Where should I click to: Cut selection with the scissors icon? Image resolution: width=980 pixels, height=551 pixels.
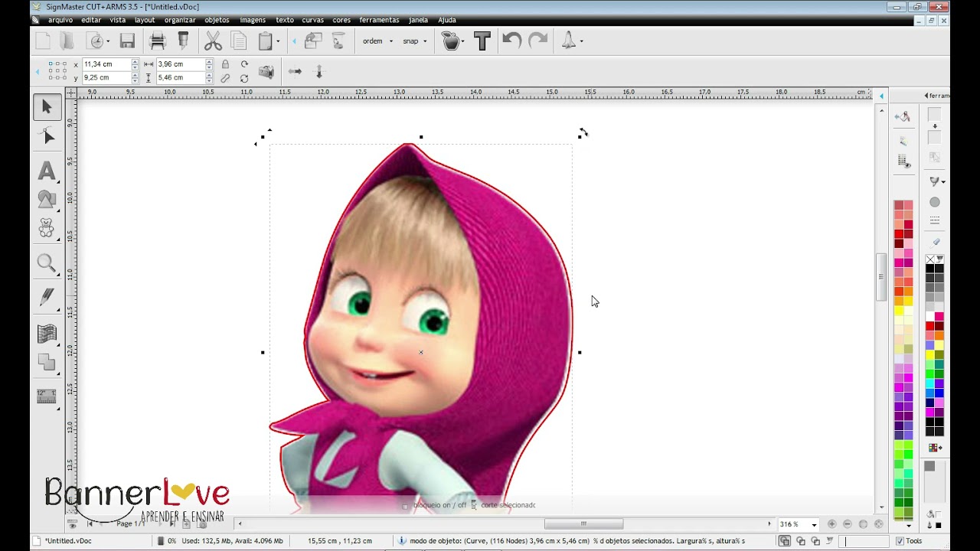tap(213, 41)
